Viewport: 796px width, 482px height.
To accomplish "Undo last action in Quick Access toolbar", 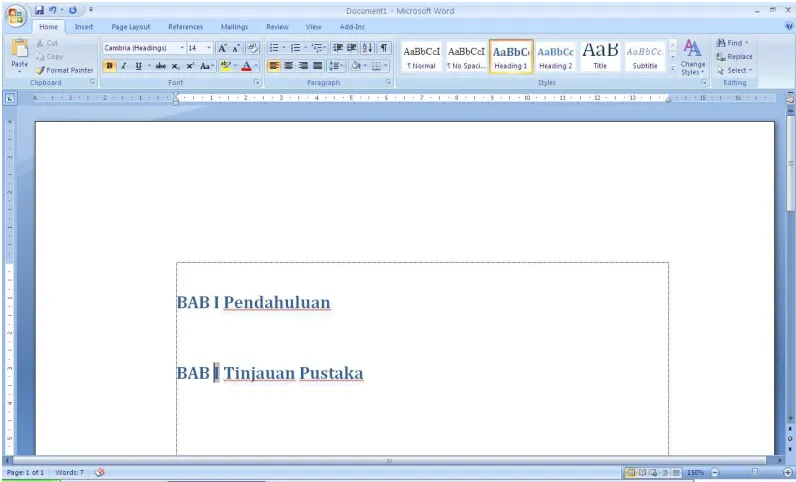I will (x=53, y=10).
